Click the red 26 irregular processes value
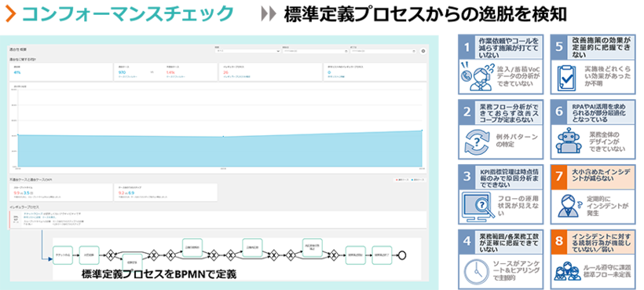Image resolution: width=644 pixels, height=290 pixels. (x=225, y=72)
